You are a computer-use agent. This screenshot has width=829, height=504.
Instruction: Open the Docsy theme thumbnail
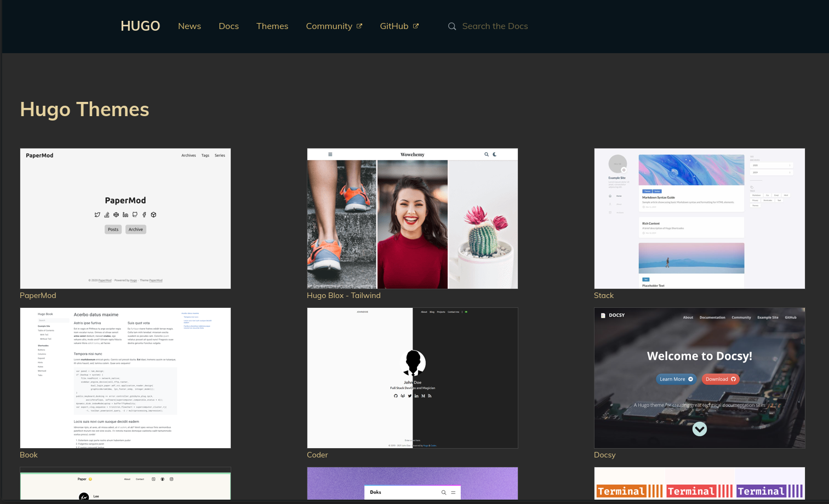pos(700,378)
